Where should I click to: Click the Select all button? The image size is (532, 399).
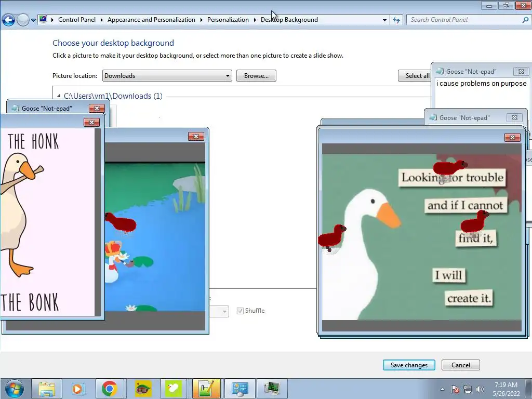(x=415, y=76)
